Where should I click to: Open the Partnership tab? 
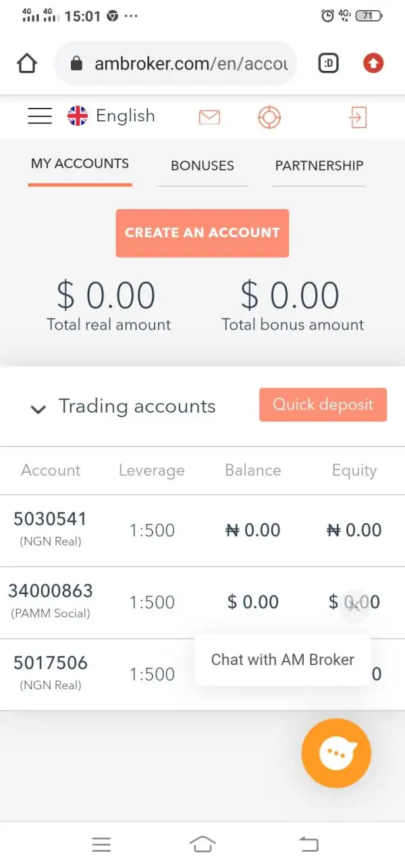(319, 166)
